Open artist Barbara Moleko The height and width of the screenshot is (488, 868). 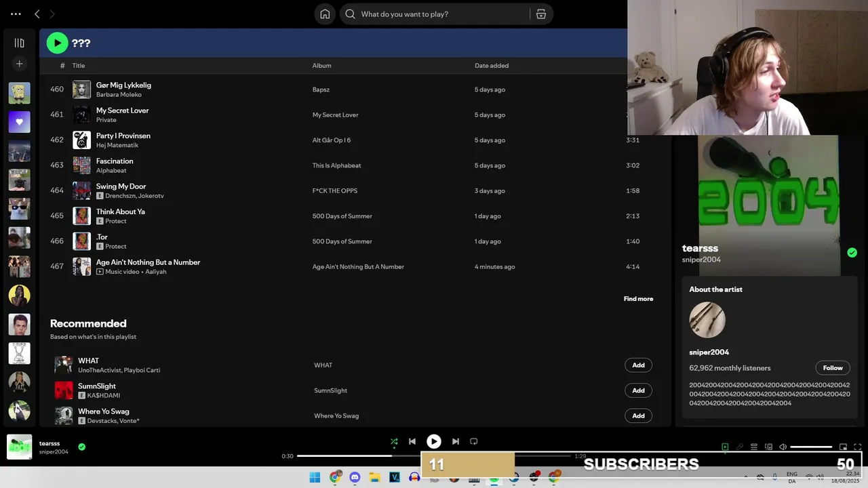coord(119,95)
